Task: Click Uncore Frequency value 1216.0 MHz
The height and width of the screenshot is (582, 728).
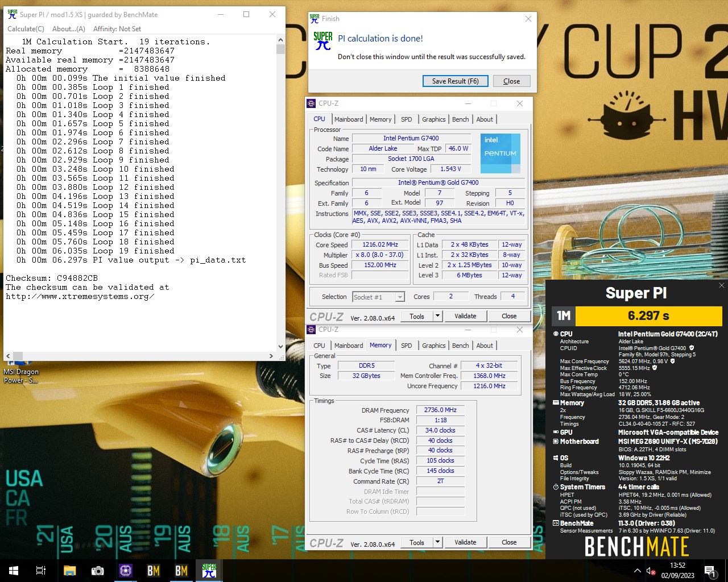Action: (x=490, y=386)
